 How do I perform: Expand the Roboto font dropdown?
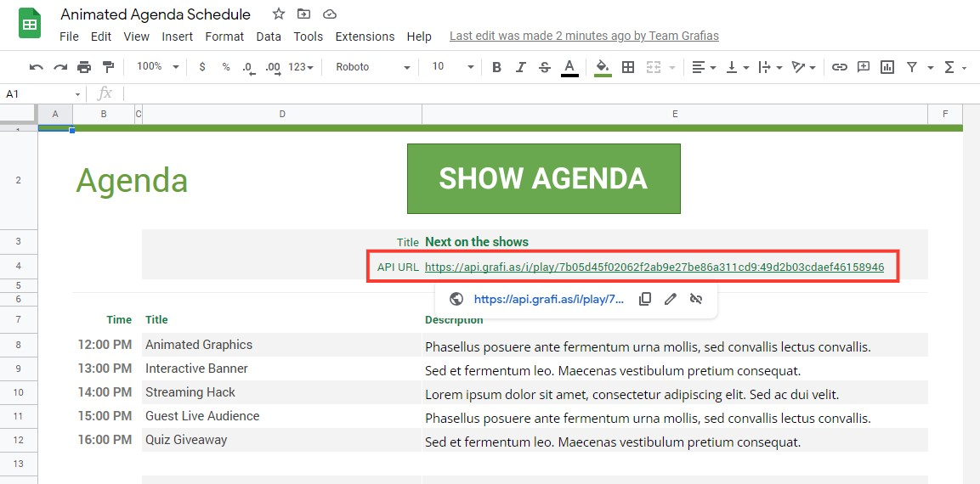point(372,67)
